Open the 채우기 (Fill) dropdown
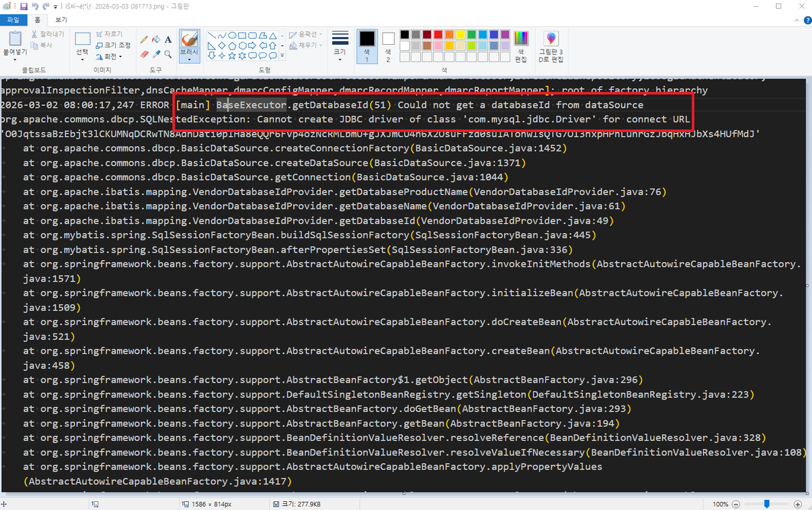The height and width of the screenshot is (510, 812). pyautogui.click(x=307, y=45)
